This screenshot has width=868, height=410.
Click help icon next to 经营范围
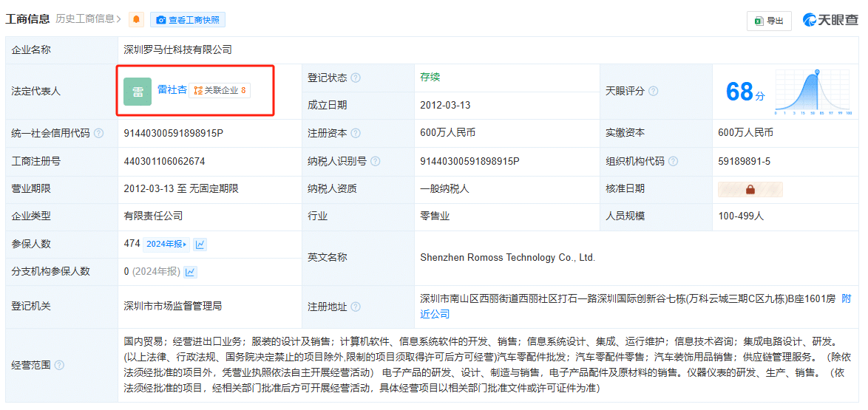coord(58,365)
